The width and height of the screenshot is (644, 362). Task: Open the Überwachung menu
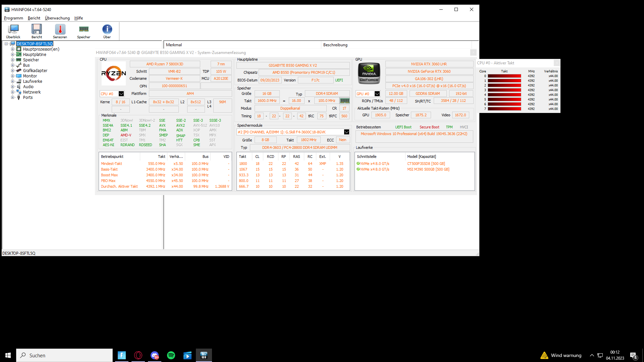coord(57,18)
